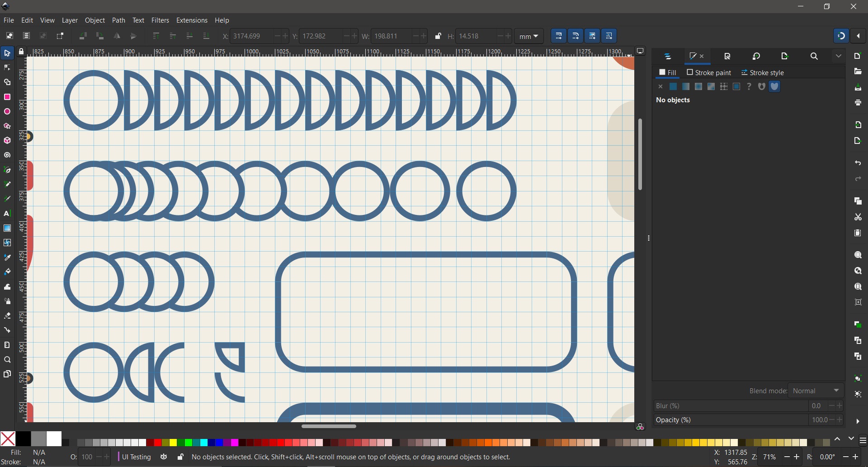Open the color palette options menu
Screen dimensions: 868x467
point(863,440)
